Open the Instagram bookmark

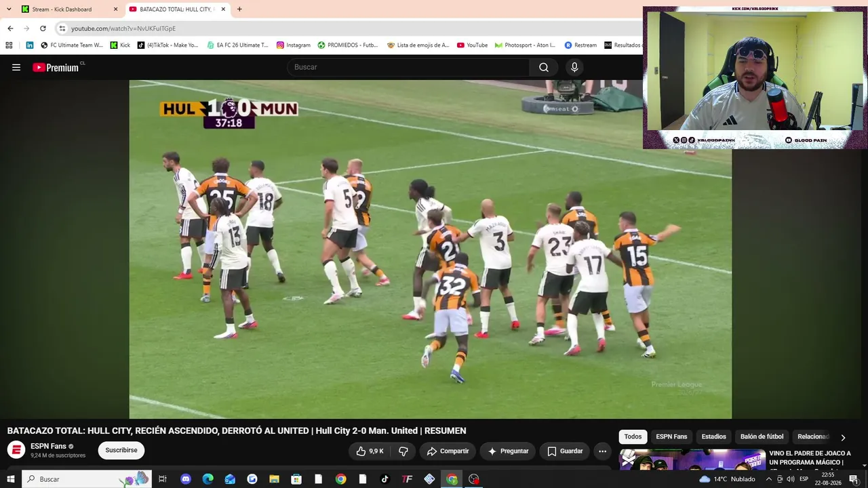(294, 45)
